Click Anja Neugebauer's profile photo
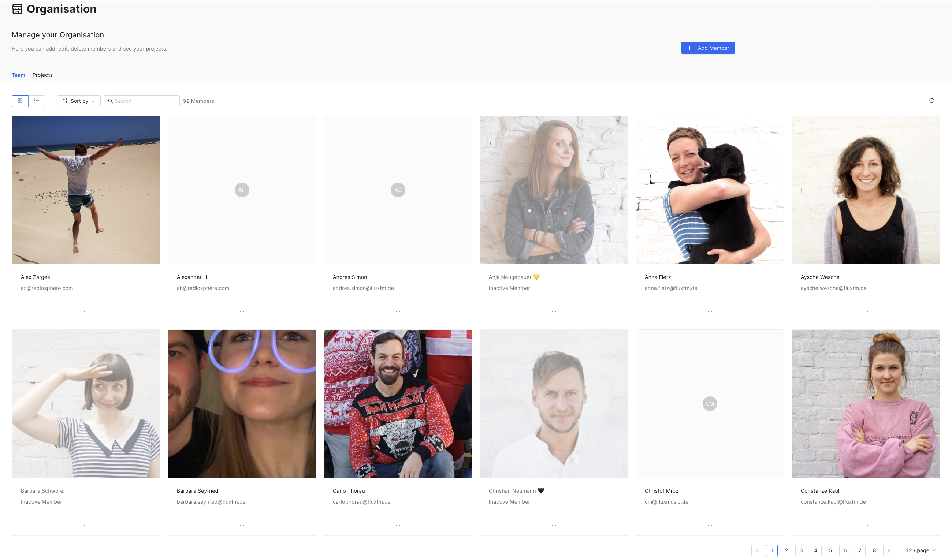Viewport: 952px width, 560px height. tap(554, 190)
